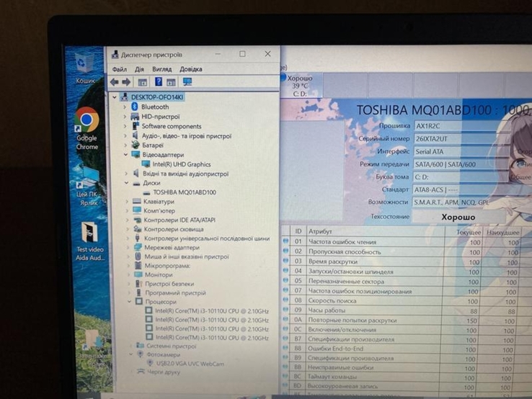Open the Google Chrome desktop shortcut

pyautogui.click(x=87, y=128)
